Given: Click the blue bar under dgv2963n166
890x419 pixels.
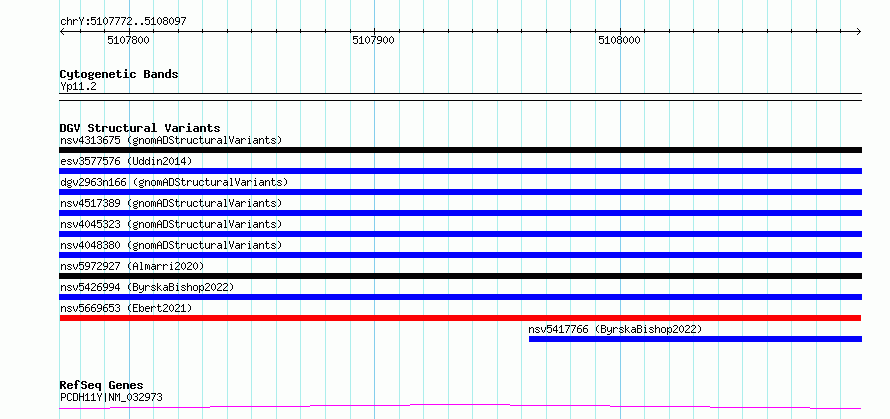Looking at the screenshot, I should click(x=460, y=192).
